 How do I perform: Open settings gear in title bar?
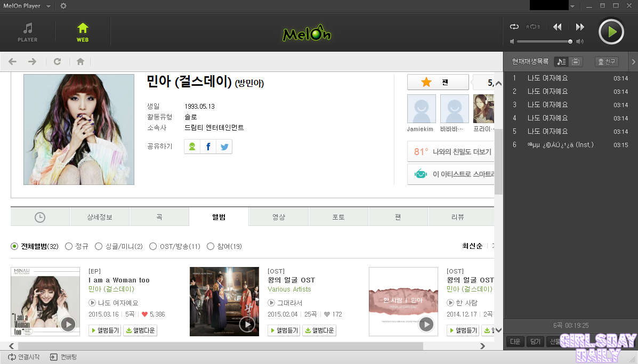pos(63,6)
